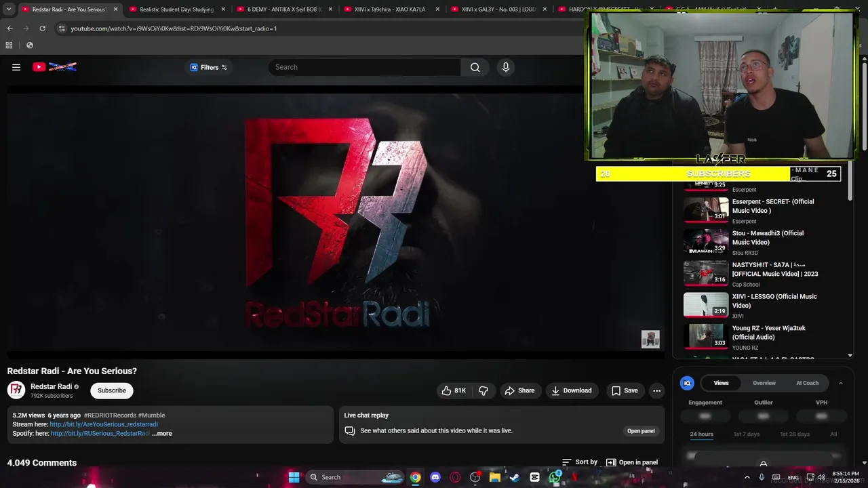The height and width of the screenshot is (488, 868).
Task: Choose the All time range
Action: point(833,434)
